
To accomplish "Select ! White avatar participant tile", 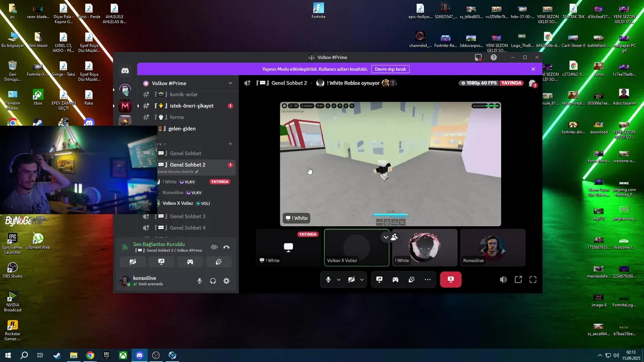I will point(425,247).
